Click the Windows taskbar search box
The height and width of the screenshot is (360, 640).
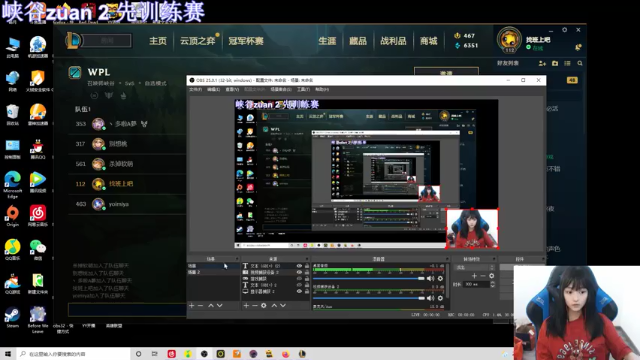point(73,354)
